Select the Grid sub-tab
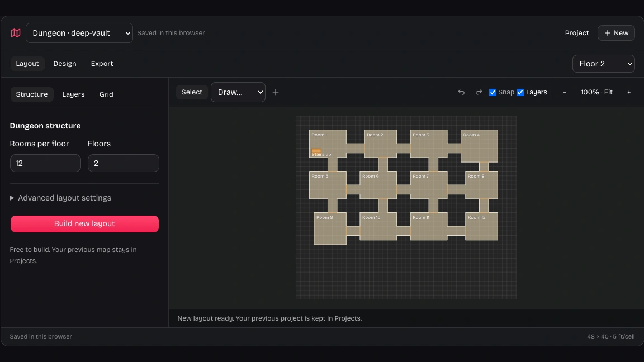 coord(106,94)
